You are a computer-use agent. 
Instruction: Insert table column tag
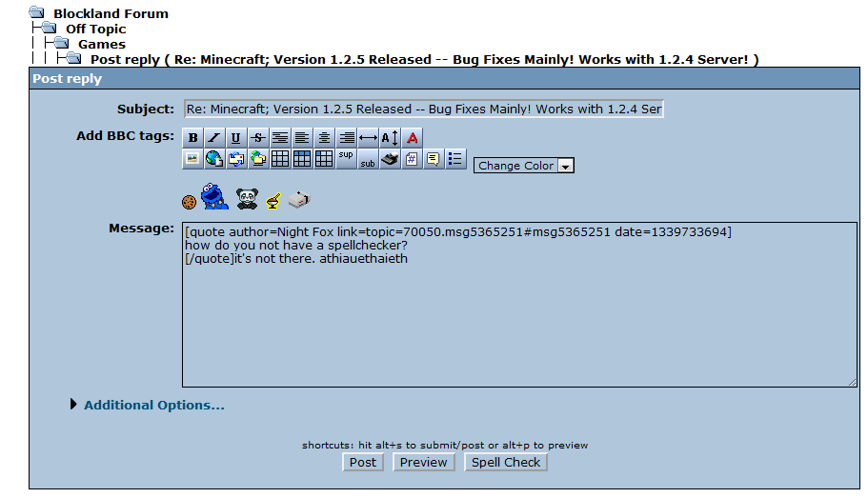[x=324, y=159]
